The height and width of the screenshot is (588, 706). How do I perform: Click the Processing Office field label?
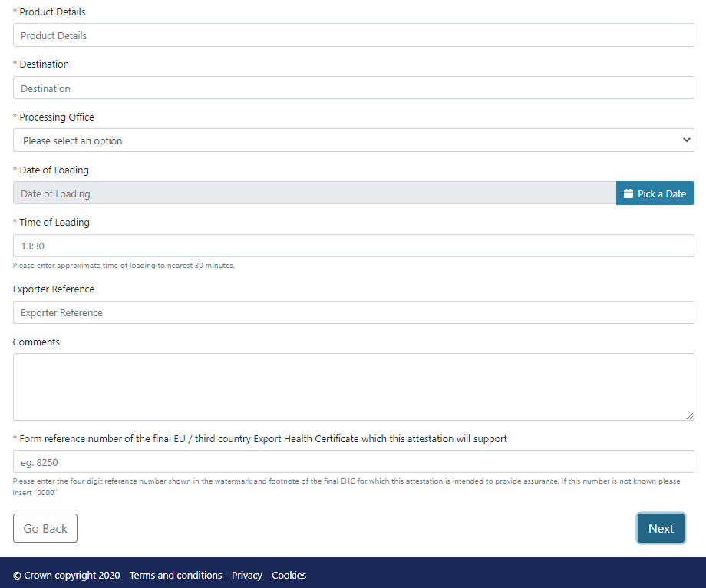pos(57,117)
